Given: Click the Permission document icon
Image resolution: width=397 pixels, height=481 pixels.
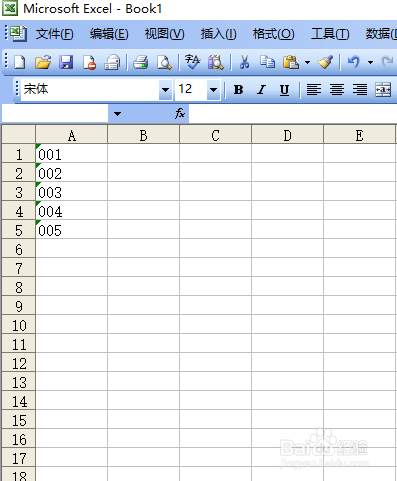Looking at the screenshot, I should pos(89,62).
